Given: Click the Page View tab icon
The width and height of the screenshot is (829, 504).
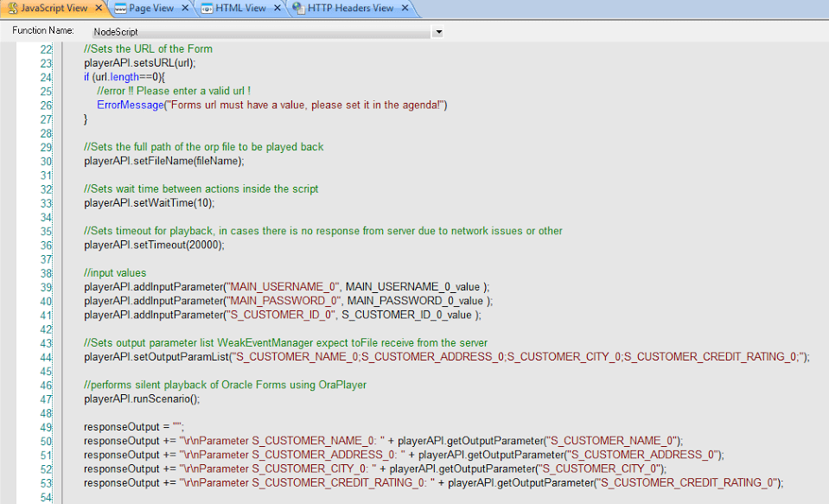Looking at the screenshot, I should [120, 9].
